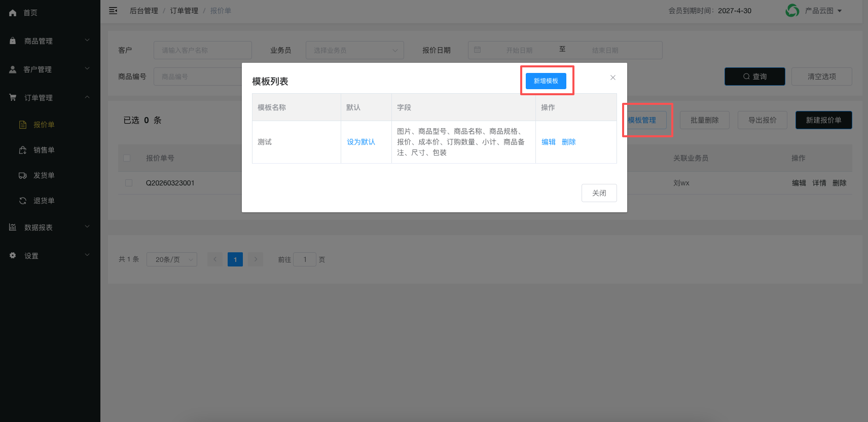Expand the 数据报表 menu chevron
Screen dimensions: 868x422
pyautogui.click(x=87, y=226)
